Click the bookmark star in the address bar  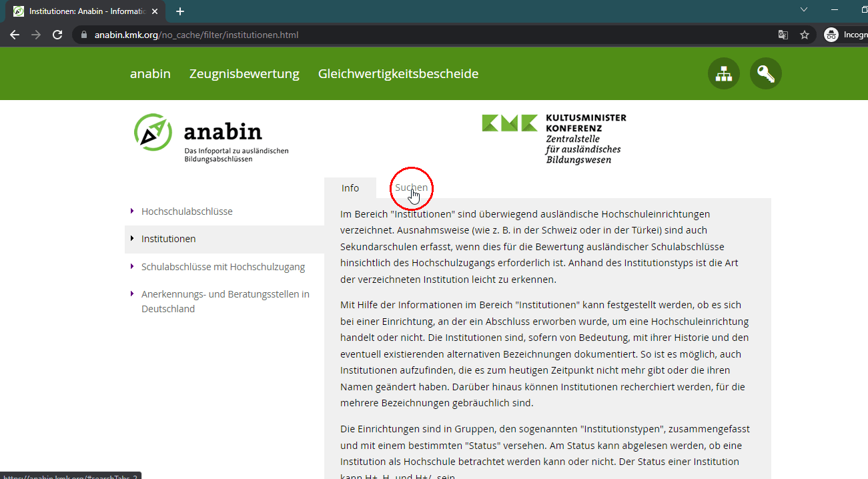click(x=804, y=34)
